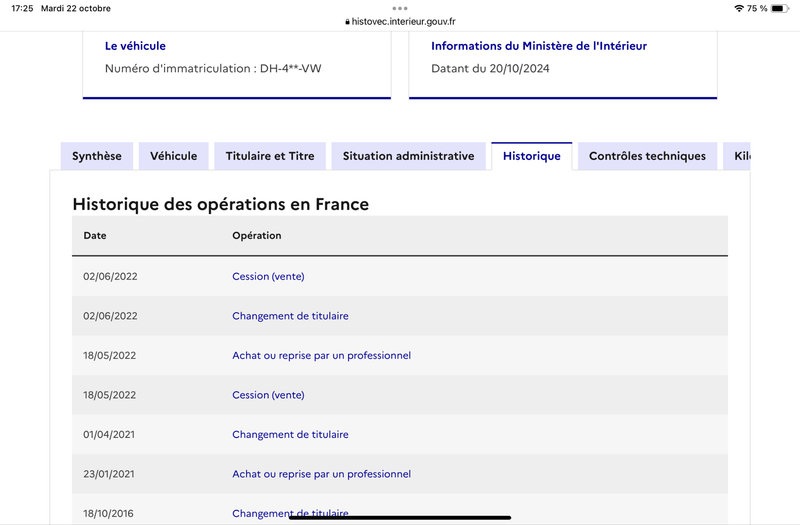Screen dimensions: 800x525
Task: Tap the Le véhicule card heading
Action: (x=135, y=46)
